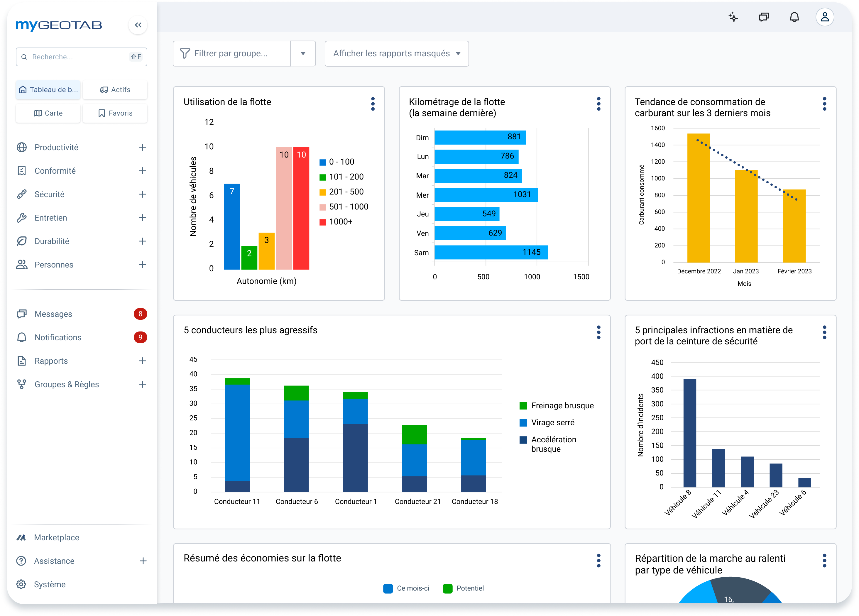
Task: Expand the Productivité section plus
Action: [142, 147]
